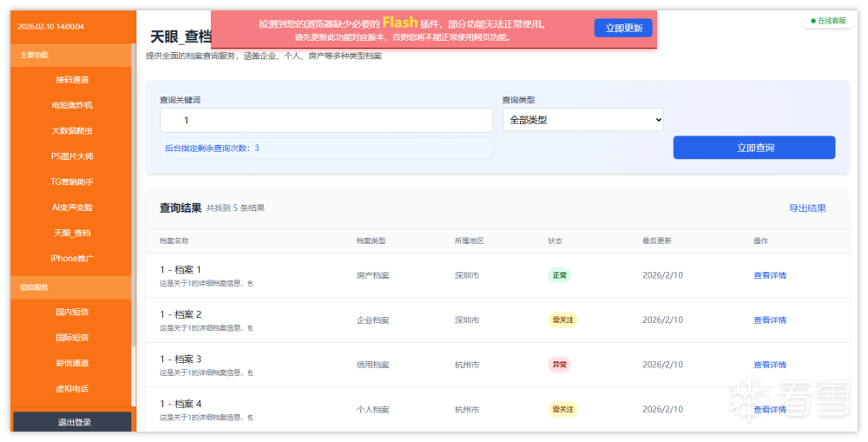Expand the 查询类型 dropdown showing 全部类型

click(x=582, y=120)
